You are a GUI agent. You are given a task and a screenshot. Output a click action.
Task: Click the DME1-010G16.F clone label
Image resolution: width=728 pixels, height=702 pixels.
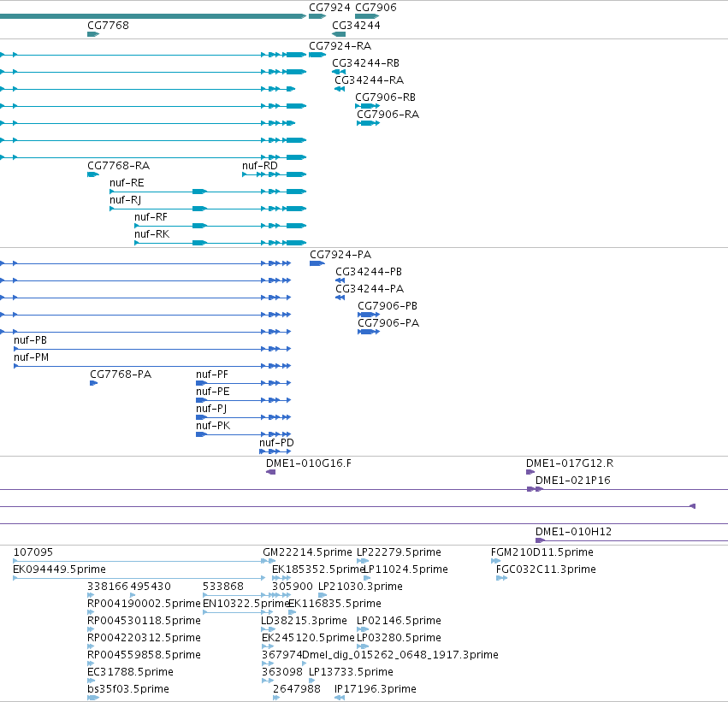309,463
